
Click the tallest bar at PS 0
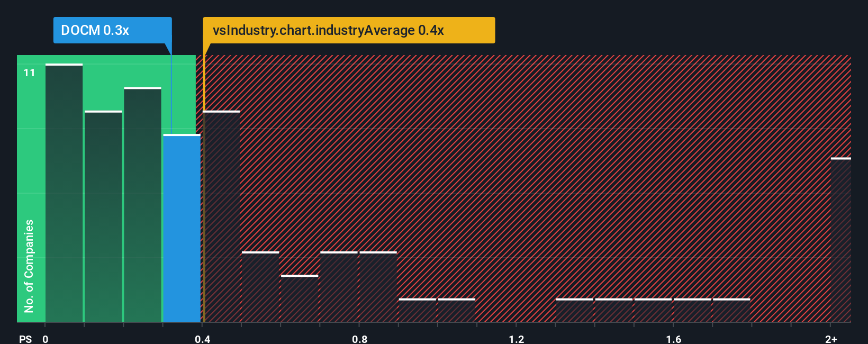[64, 193]
